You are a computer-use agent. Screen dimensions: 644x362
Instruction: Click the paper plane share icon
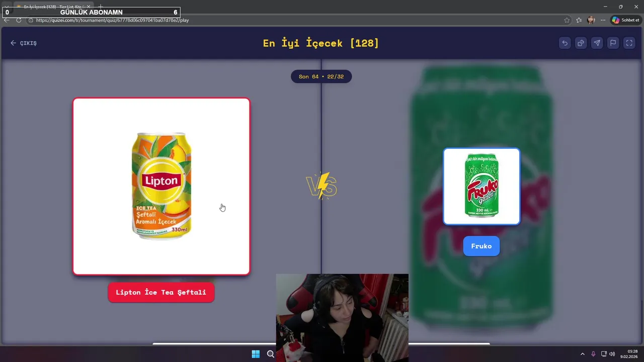click(x=597, y=43)
